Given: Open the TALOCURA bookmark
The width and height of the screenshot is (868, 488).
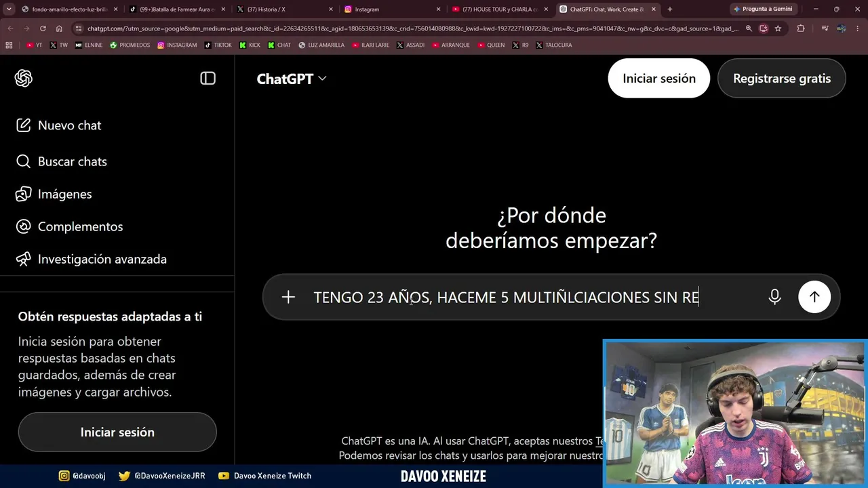Looking at the screenshot, I should [x=553, y=45].
